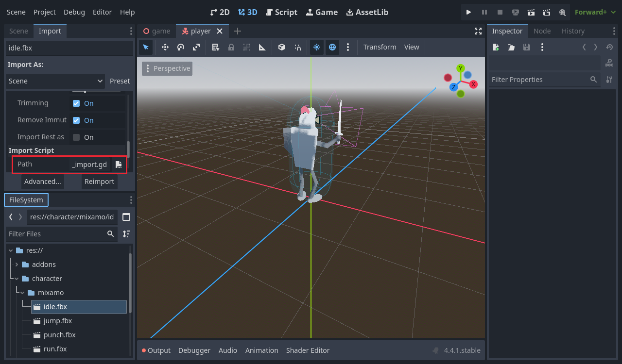Open the Output bottom panel
Screen dimensions: 622x364
pos(156,350)
